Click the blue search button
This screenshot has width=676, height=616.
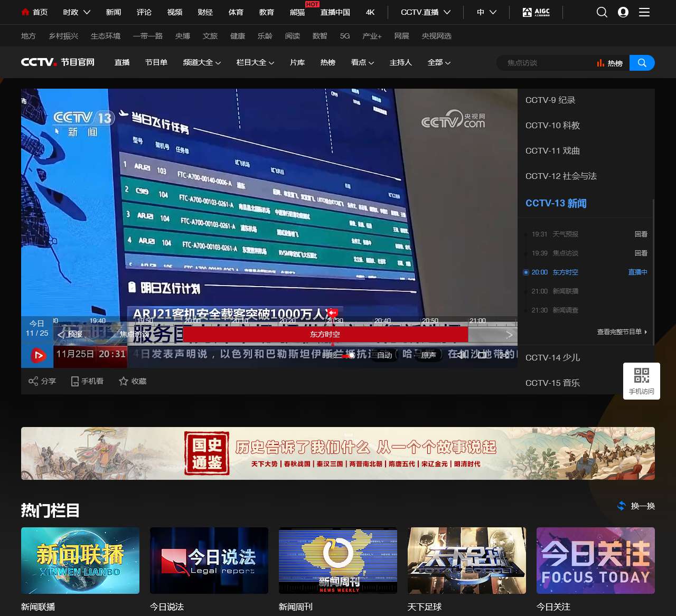coord(642,63)
